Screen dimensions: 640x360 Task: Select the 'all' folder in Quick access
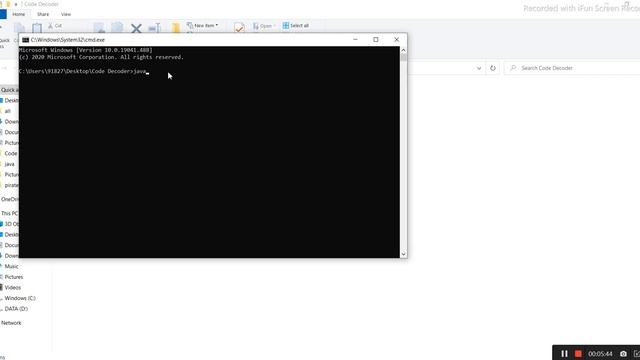tap(7, 111)
